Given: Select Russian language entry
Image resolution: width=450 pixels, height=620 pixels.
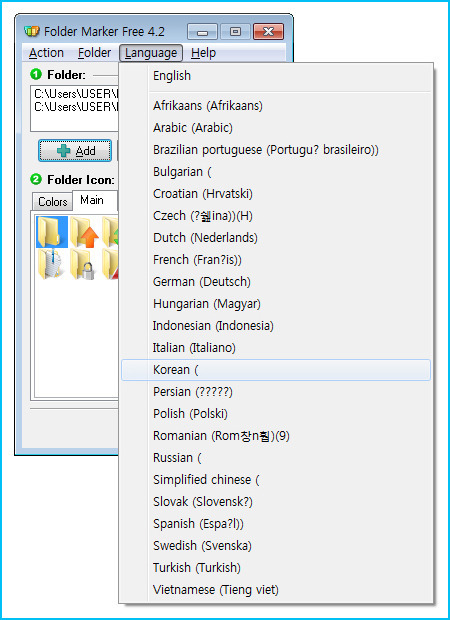Looking at the screenshot, I should tap(276, 458).
